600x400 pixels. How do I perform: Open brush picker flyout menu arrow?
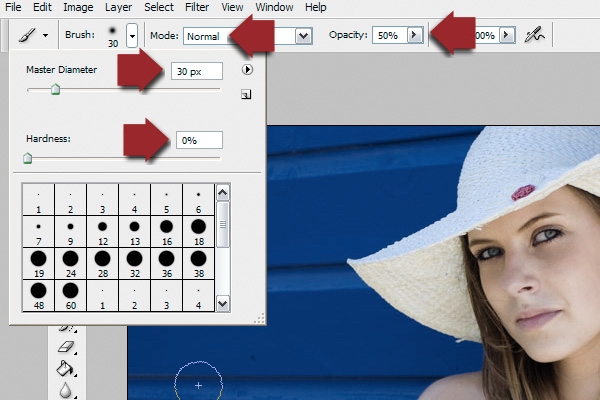click(247, 70)
